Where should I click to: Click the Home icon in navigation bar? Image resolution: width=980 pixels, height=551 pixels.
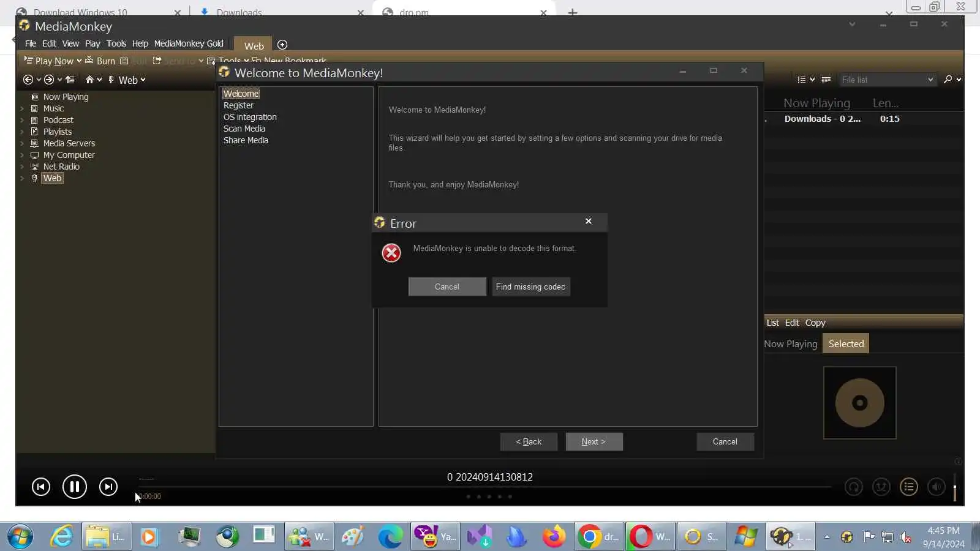[89, 80]
